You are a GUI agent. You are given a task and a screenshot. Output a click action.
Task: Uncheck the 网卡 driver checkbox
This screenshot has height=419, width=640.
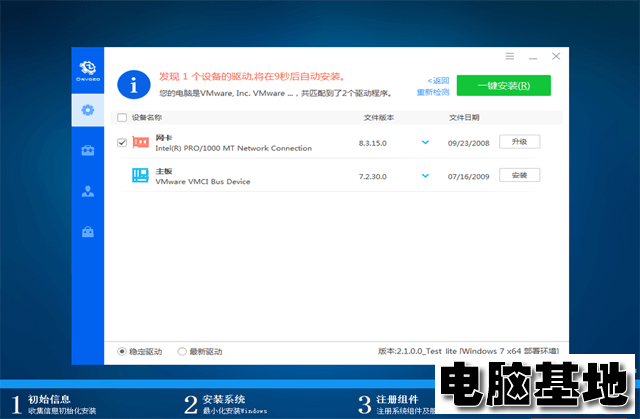coord(122,142)
